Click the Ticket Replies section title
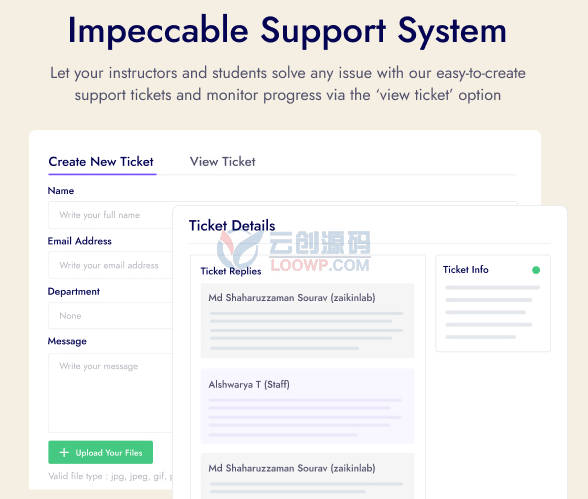This screenshot has width=588, height=499. (x=231, y=271)
